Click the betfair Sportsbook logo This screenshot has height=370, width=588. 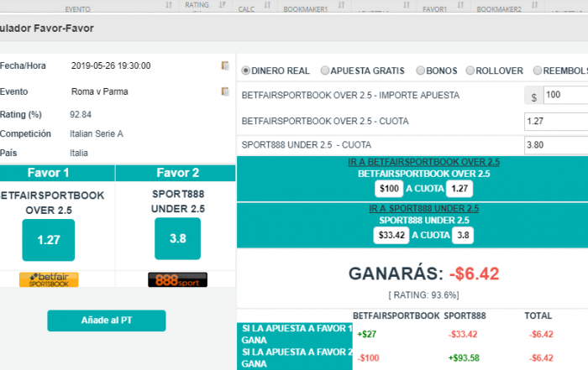[x=49, y=279]
